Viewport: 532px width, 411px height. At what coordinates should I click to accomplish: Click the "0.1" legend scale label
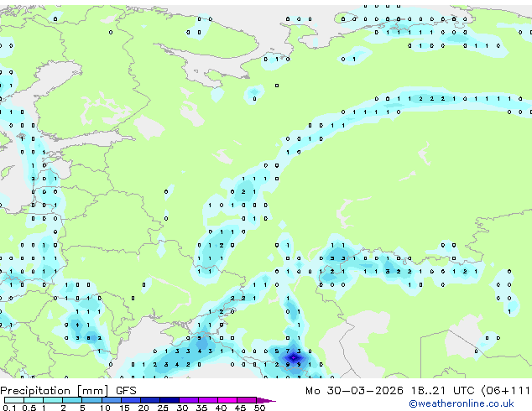point(9,408)
